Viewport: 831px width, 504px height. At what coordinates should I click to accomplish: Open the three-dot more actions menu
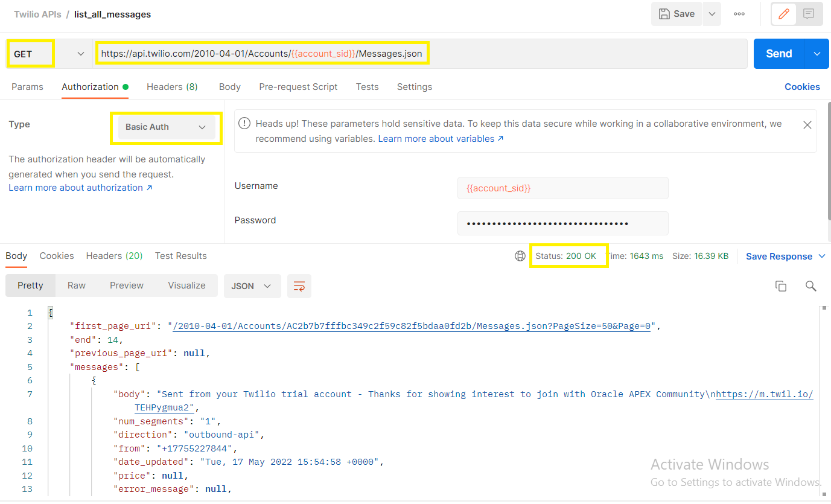point(739,14)
